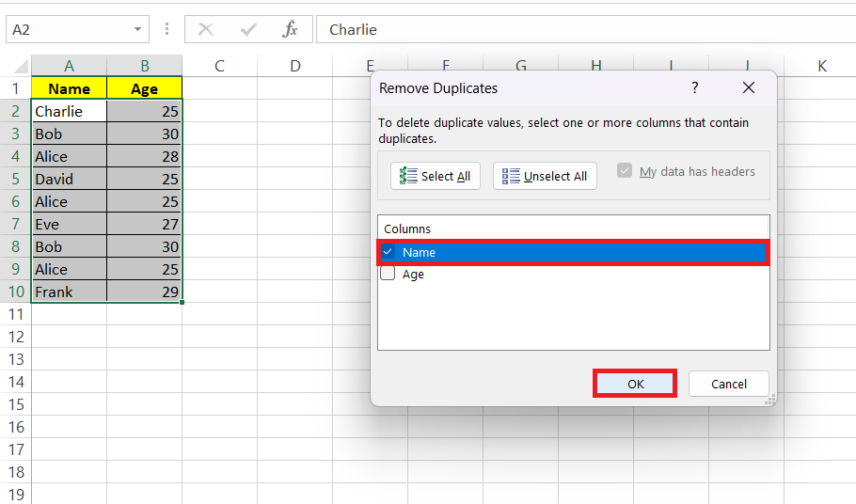Open the Name Box dropdown arrow
Viewport: 856px width, 504px height.
click(137, 29)
